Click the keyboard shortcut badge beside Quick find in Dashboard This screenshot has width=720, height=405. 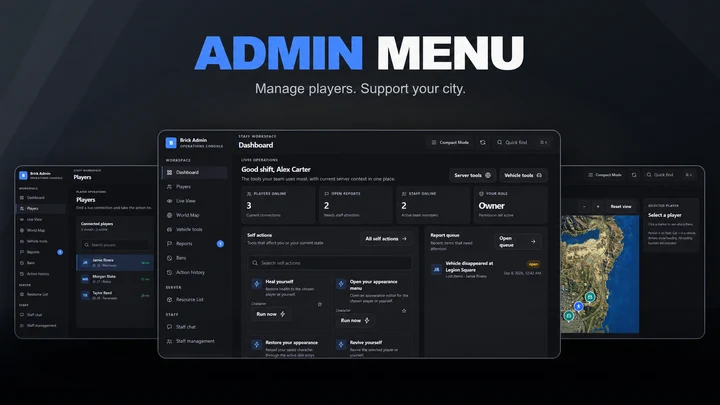[543, 142]
